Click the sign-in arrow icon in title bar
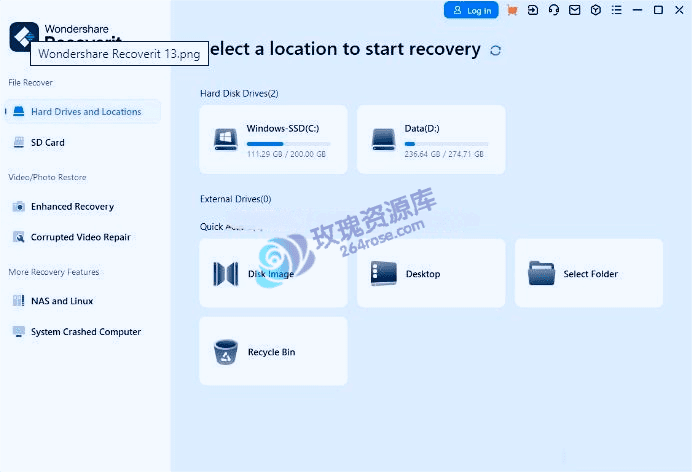The width and height of the screenshot is (692, 472). [533, 10]
